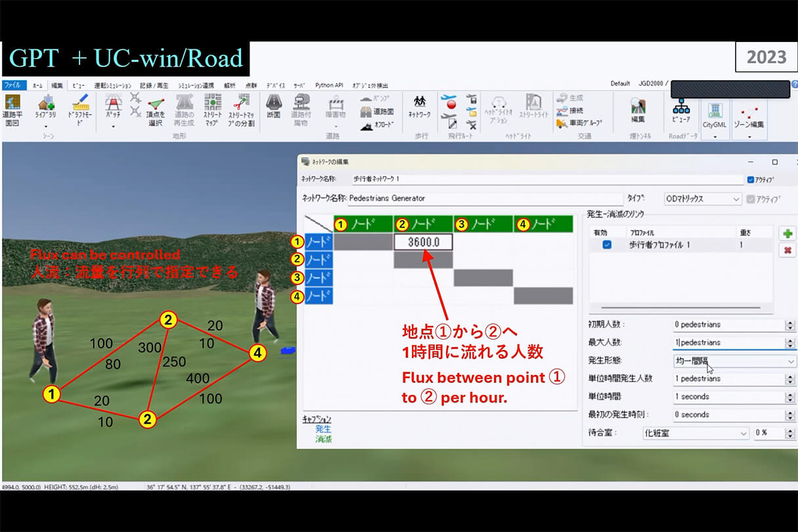Switch to the 解析 ribbon tab

click(229, 85)
